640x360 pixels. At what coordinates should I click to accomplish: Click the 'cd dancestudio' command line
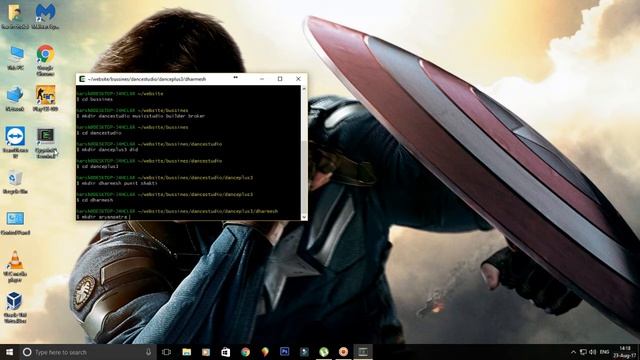[x=99, y=133]
